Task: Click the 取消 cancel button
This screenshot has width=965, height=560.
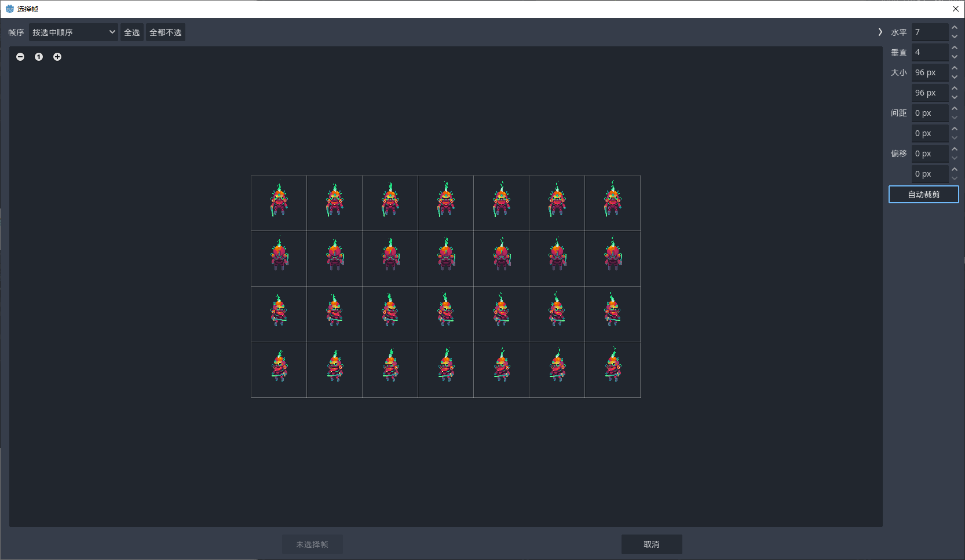Action: [652, 544]
